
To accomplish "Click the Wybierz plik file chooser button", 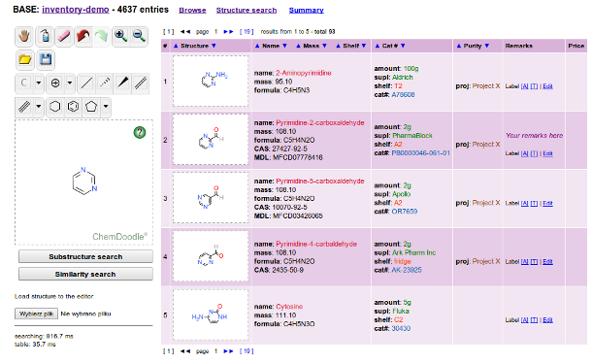I will 36,314.
